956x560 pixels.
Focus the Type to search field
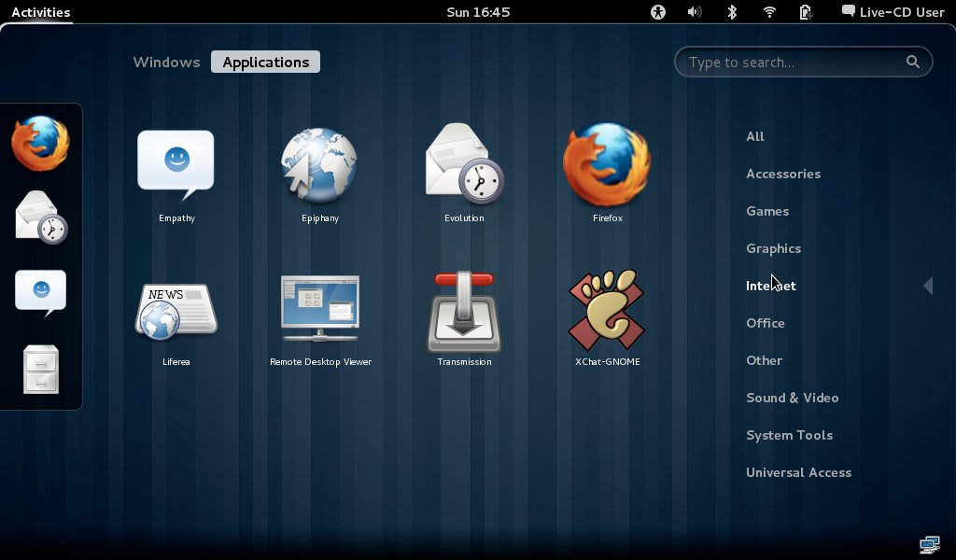coord(794,63)
